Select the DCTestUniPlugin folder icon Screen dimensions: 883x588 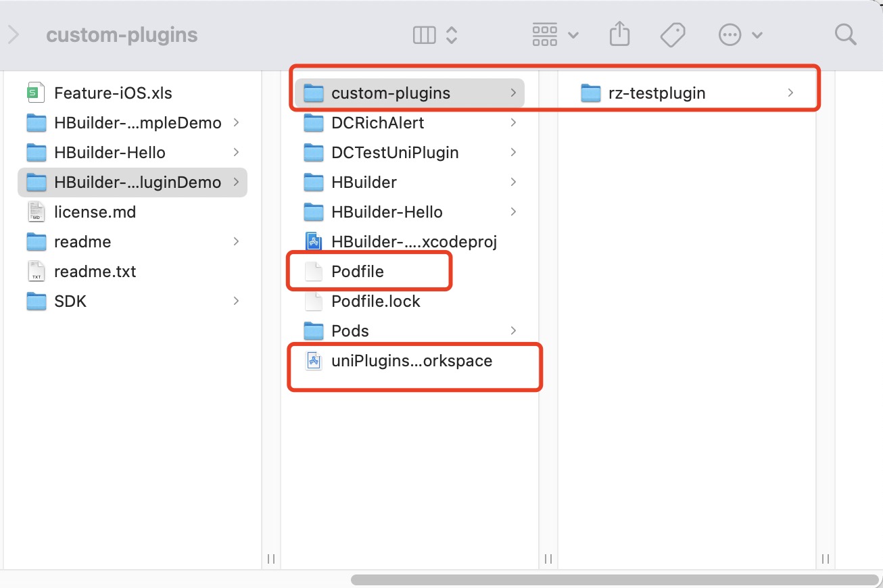click(314, 152)
